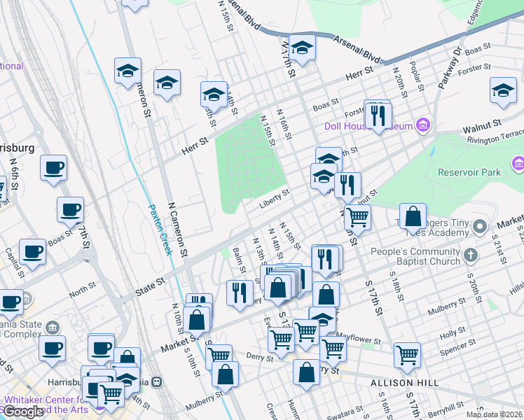Click the school marker north of the Walnut St label at the far right
The height and width of the screenshot is (420, 524).
click(x=503, y=92)
